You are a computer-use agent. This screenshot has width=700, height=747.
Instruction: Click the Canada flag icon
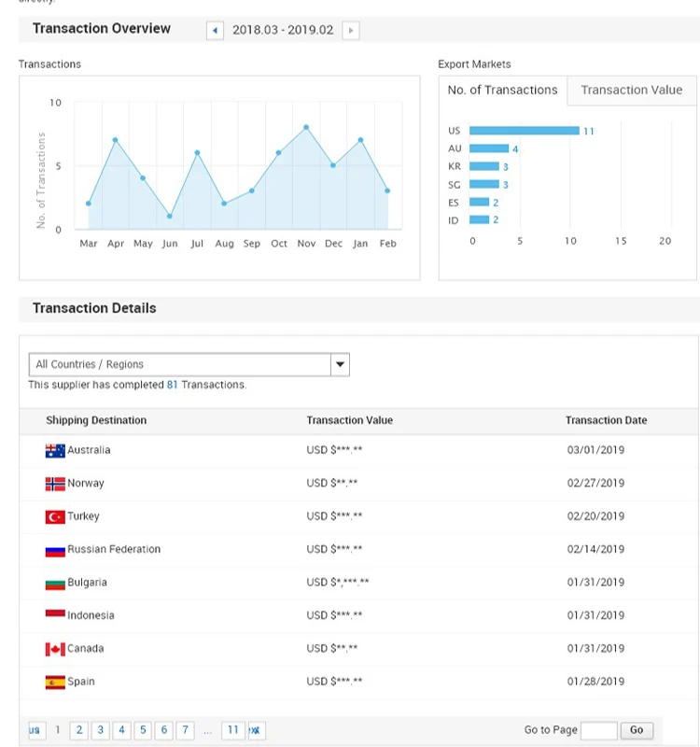55,649
